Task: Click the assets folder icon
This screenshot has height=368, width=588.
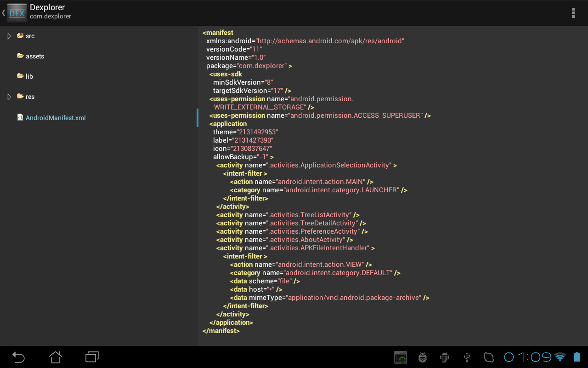Action: click(20, 56)
